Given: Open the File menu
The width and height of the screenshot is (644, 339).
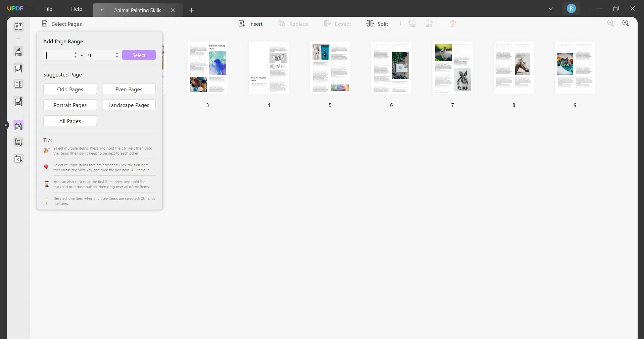Looking at the screenshot, I should (48, 9).
